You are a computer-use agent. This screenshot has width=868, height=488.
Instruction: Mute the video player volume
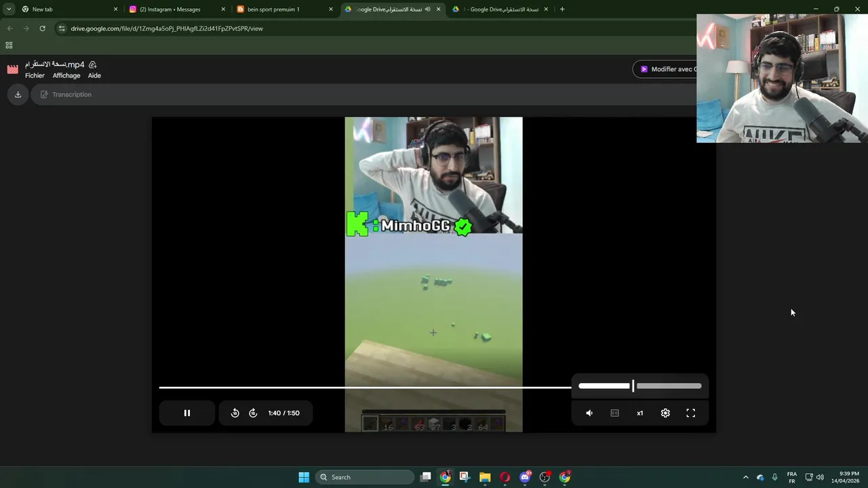(x=589, y=413)
